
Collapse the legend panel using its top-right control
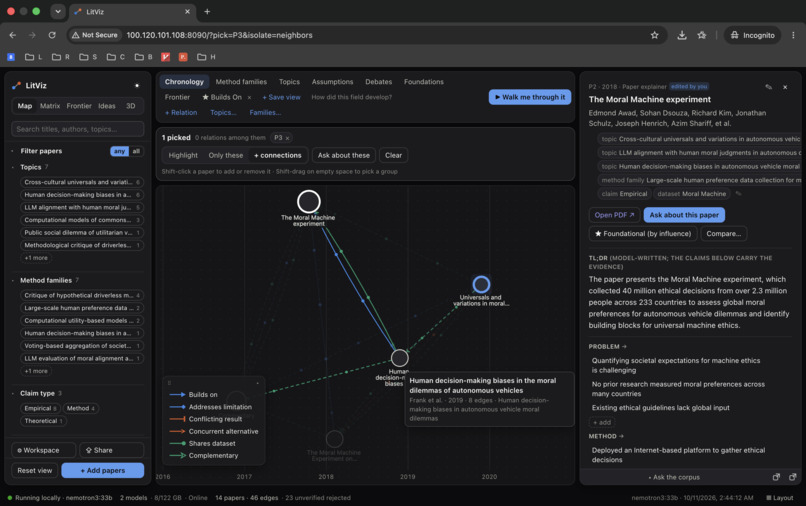[258, 383]
